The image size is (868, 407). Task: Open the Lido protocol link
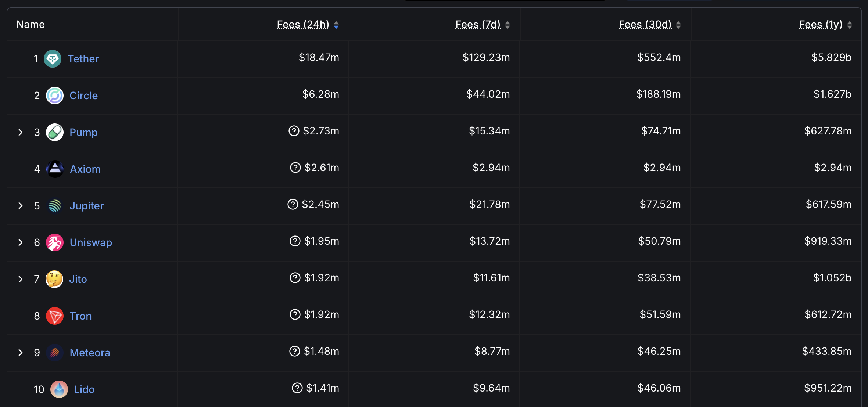[84, 389]
